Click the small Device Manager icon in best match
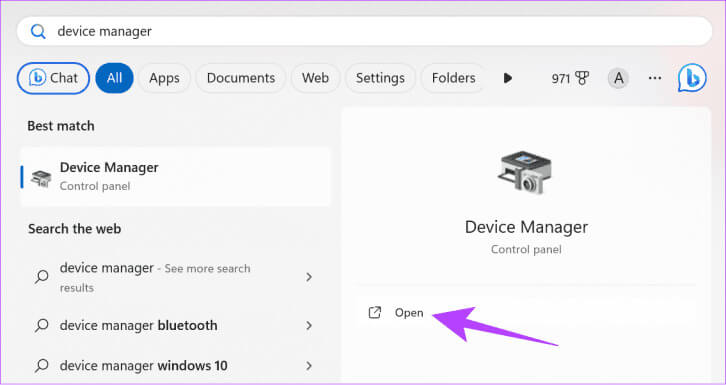Image resolution: width=726 pixels, height=385 pixels. [41, 178]
